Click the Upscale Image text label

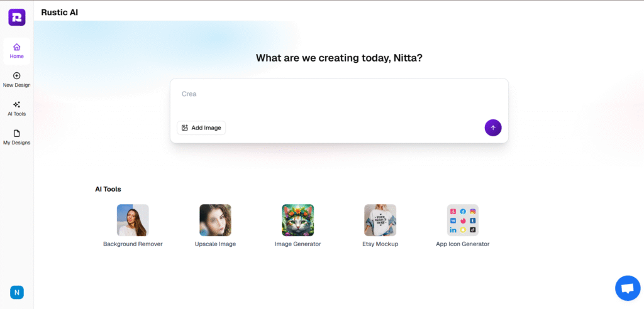point(215,244)
